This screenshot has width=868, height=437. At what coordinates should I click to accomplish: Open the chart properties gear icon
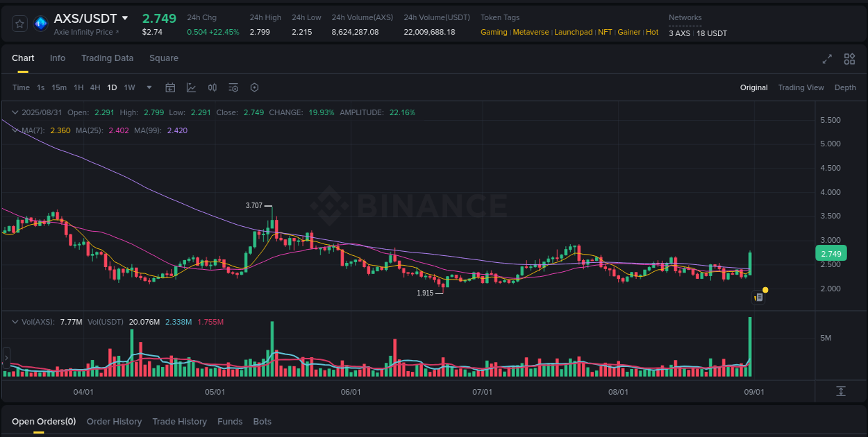(x=254, y=87)
